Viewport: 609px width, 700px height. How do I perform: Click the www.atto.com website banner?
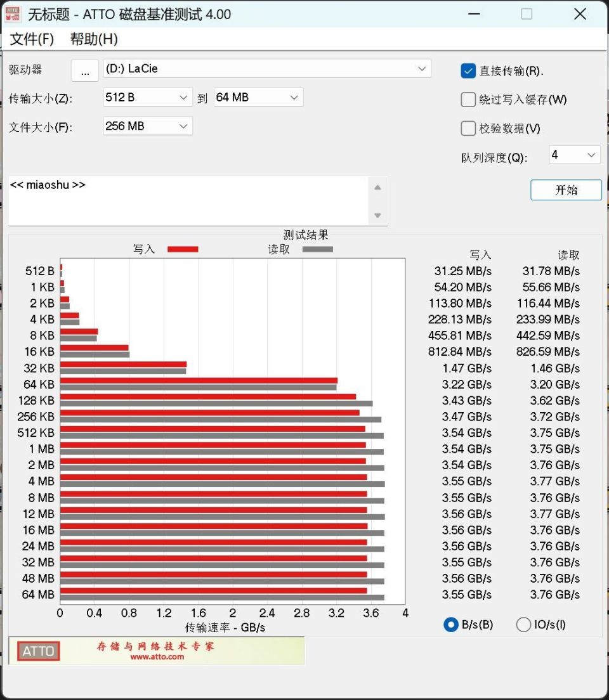pos(155,657)
